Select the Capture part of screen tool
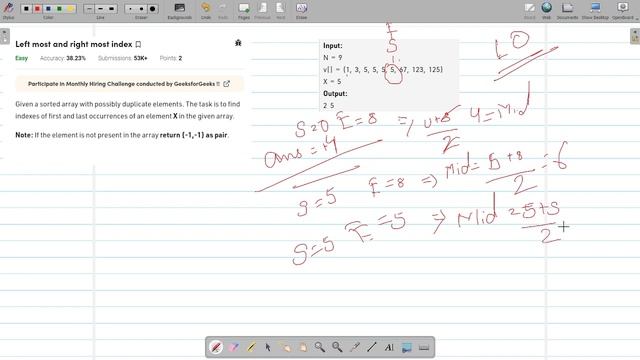Screen dimensions: 640x360 pyautogui.click(x=407, y=347)
